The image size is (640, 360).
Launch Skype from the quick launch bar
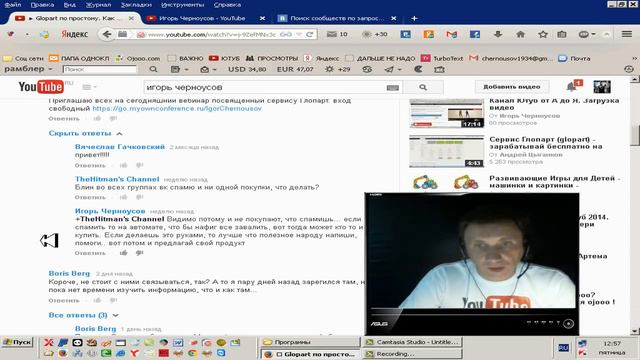[x=221, y=353]
